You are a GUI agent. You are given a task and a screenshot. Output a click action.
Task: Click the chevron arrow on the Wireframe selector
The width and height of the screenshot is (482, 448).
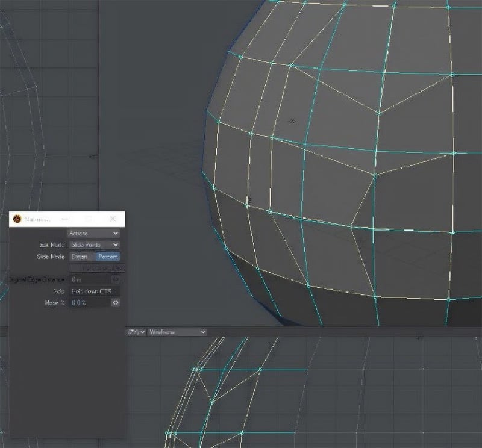[202, 332]
